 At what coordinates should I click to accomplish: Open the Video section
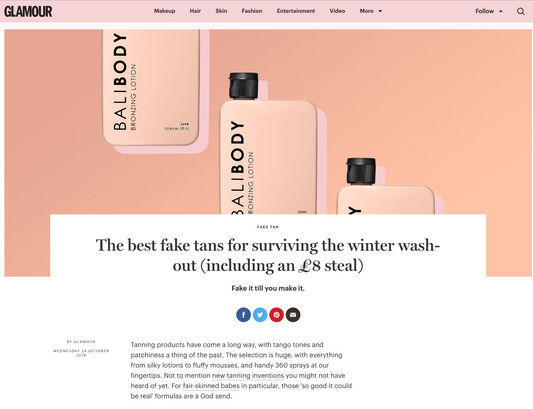pos(337,11)
